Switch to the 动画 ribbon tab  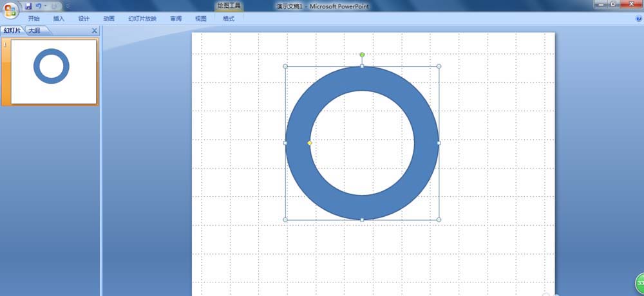(109, 19)
